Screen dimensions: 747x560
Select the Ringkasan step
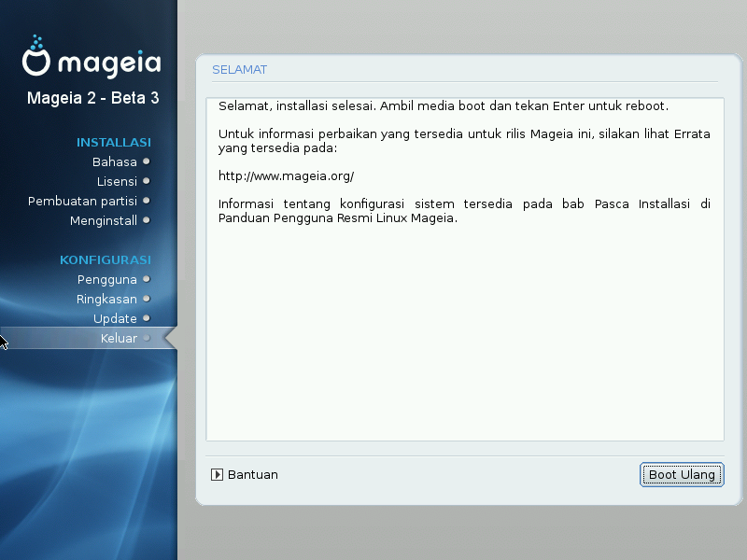click(x=106, y=299)
